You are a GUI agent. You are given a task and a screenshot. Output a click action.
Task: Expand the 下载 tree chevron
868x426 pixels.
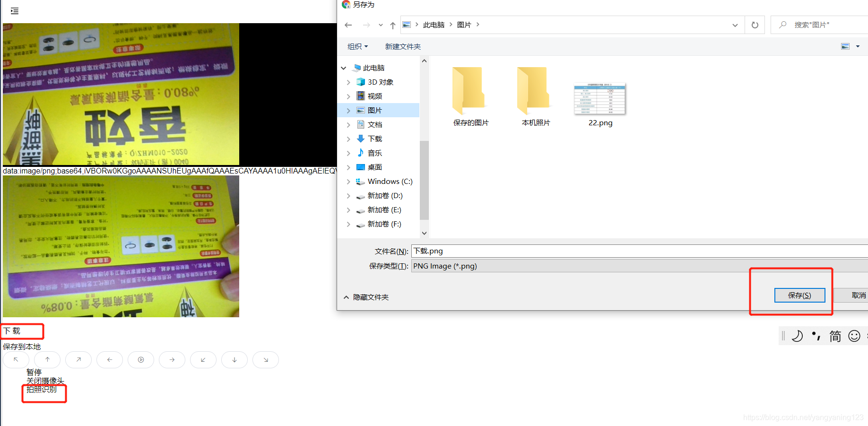point(348,139)
